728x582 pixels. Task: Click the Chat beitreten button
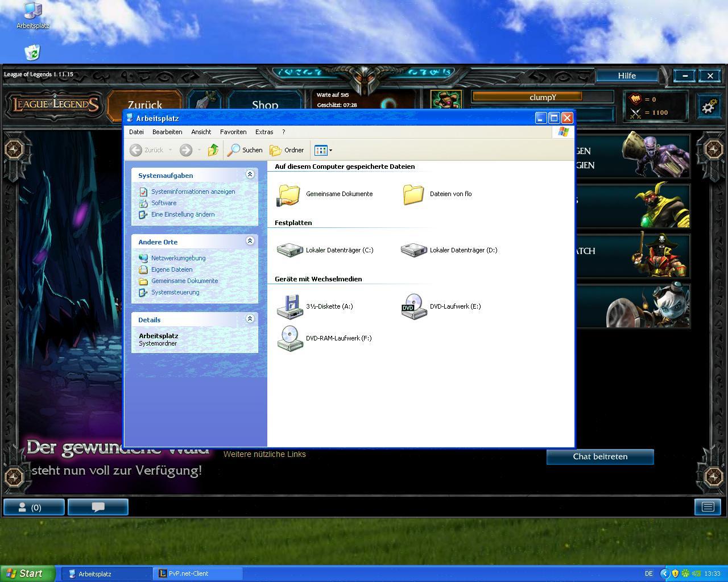pos(600,456)
